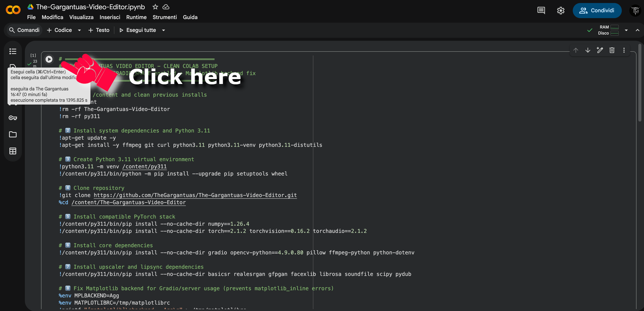The height and width of the screenshot is (311, 644).
Task: Open the Modifica menu
Action: [x=52, y=17]
